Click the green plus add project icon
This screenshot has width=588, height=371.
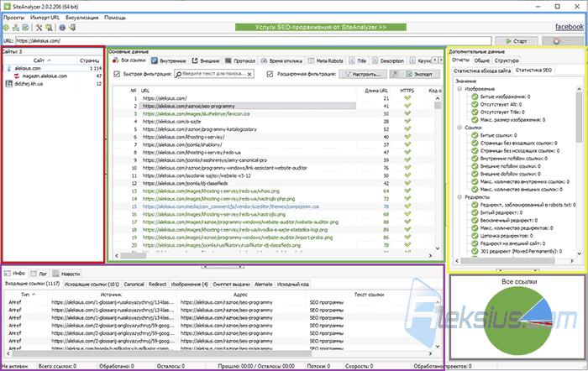(7, 28)
